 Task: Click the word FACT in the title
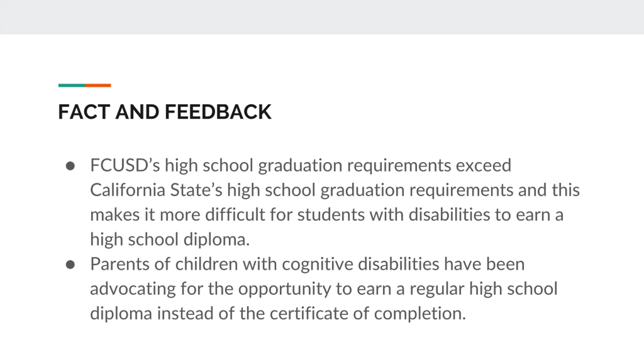84,112
